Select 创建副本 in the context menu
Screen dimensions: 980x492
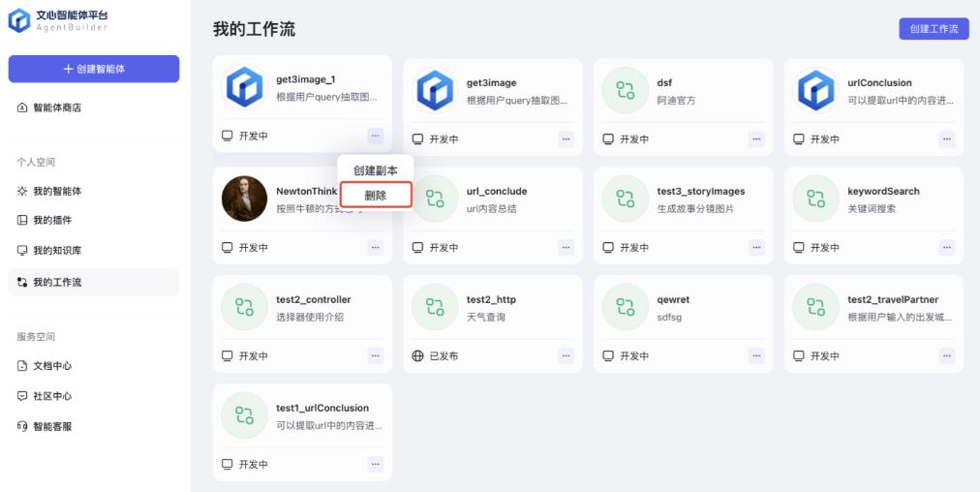pos(376,170)
